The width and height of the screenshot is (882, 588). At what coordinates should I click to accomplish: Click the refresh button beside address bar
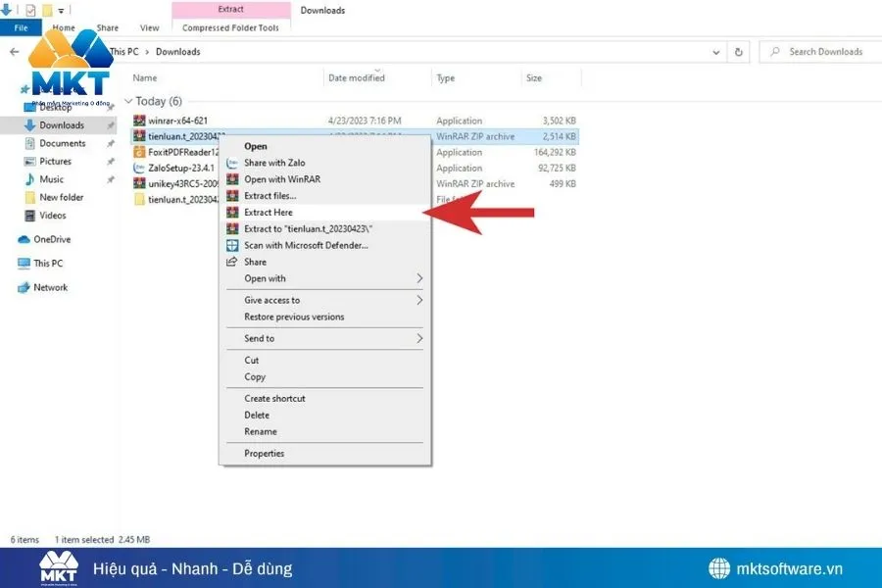738,52
